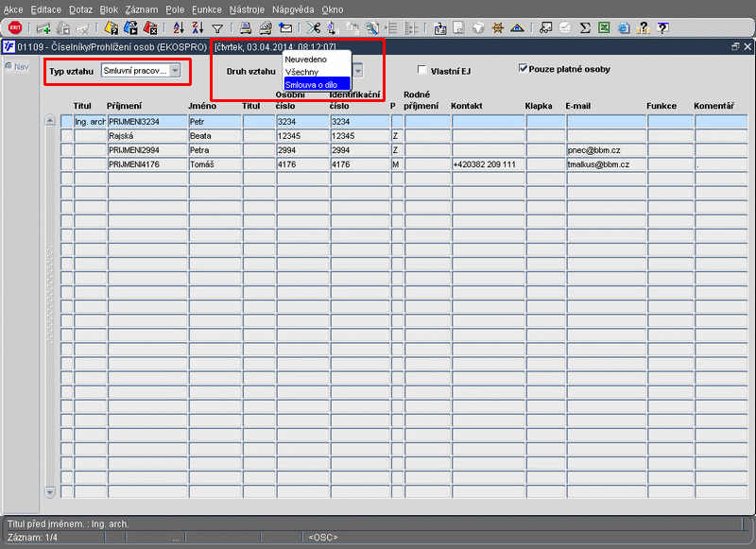Screen dimensions: 756x549
Task: Click the copy field icon next to scissors
Action: 333,28
